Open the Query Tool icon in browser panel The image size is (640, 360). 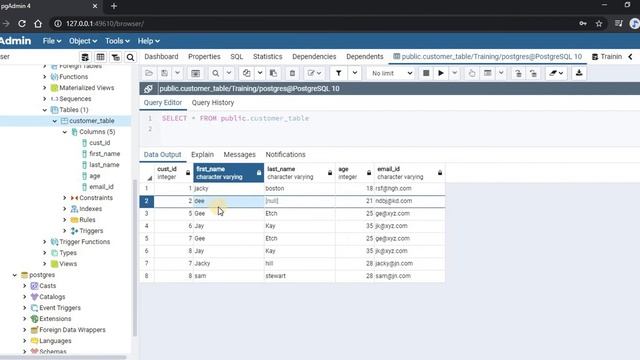(85, 57)
